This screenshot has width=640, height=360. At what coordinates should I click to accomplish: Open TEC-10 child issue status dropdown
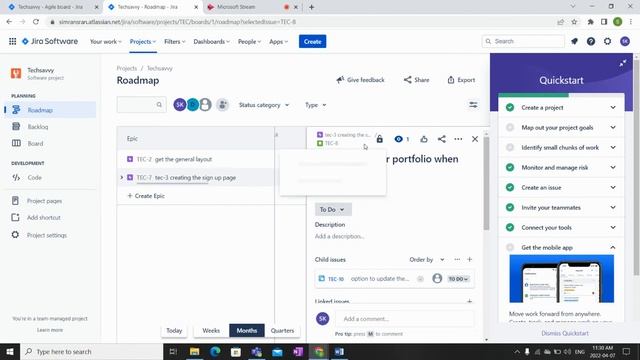[x=458, y=279]
